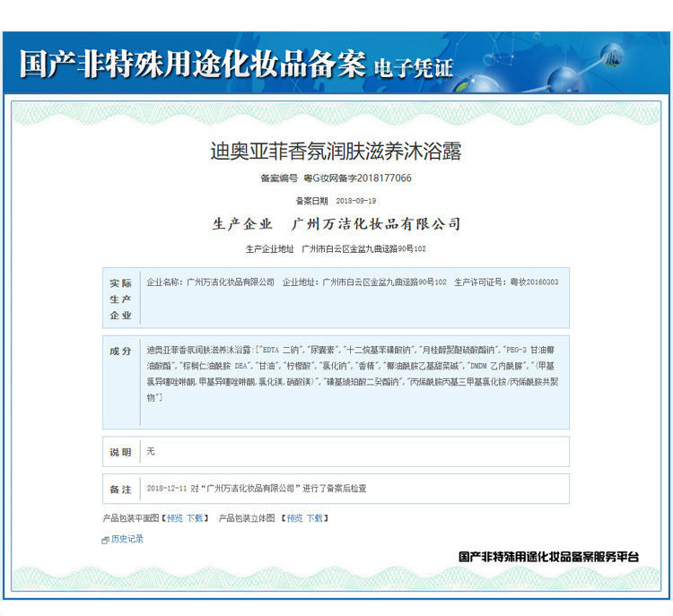Click the manufacturer name 广州万洁化妆品有限公司 heading
The image size is (673, 616).
pyautogui.click(x=376, y=224)
